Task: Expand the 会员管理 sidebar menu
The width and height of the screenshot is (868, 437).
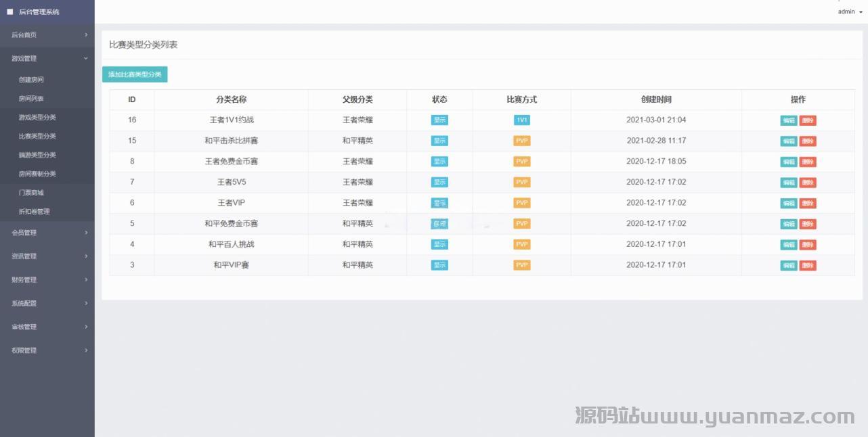Action: pyautogui.click(x=47, y=233)
